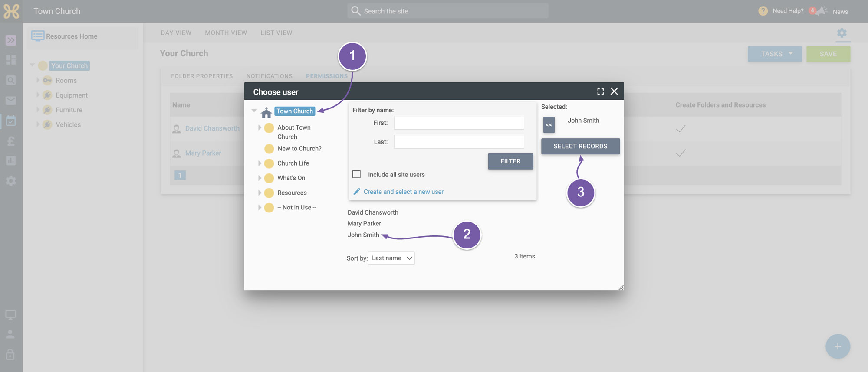Select Vehicles folder in sidebar tree
Image resolution: width=868 pixels, height=372 pixels.
(68, 124)
